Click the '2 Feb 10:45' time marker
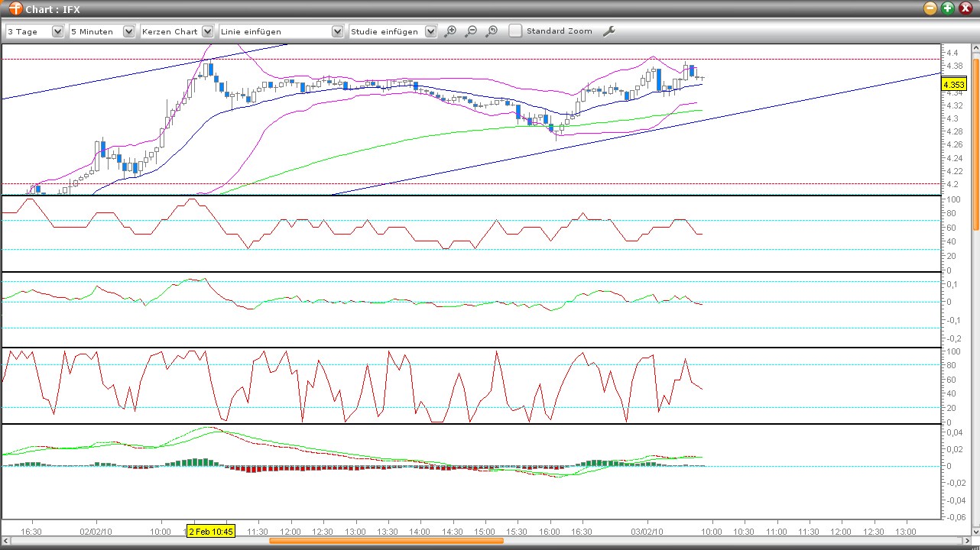This screenshot has width=980, height=550. point(211,531)
